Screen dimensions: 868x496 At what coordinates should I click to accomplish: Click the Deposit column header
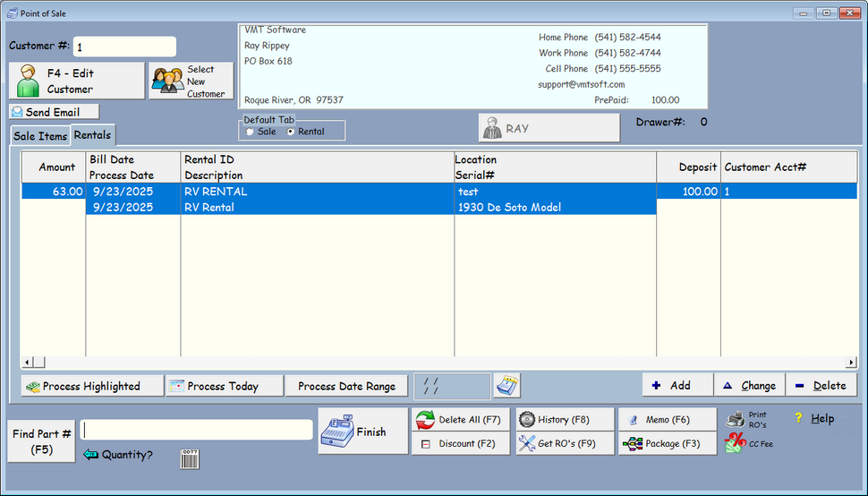(x=689, y=167)
